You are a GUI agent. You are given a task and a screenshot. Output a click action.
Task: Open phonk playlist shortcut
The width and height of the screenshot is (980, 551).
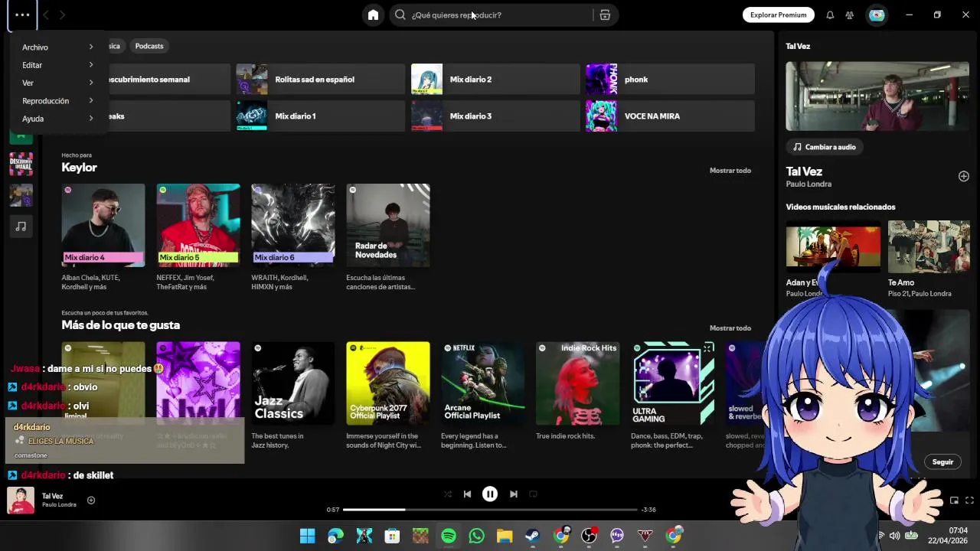670,80
